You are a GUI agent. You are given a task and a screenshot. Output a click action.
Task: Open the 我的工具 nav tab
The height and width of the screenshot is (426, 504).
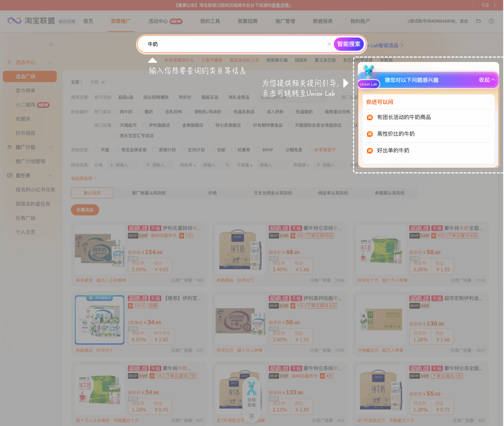pos(210,21)
